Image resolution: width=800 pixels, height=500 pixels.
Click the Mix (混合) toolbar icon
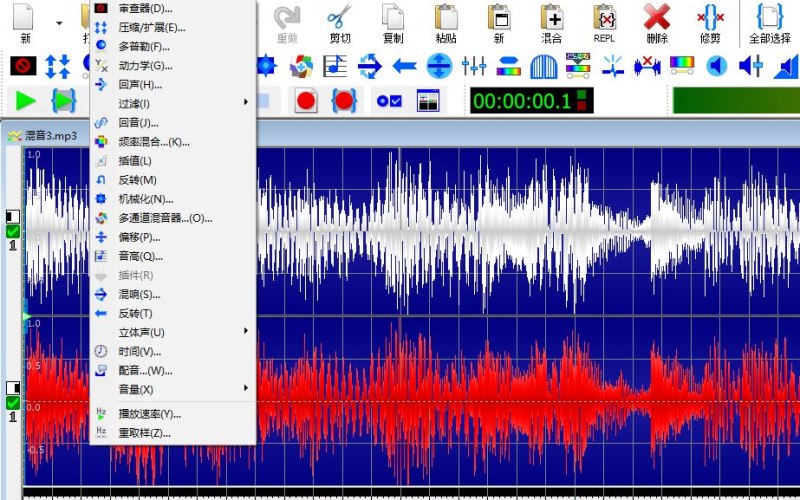tap(552, 18)
